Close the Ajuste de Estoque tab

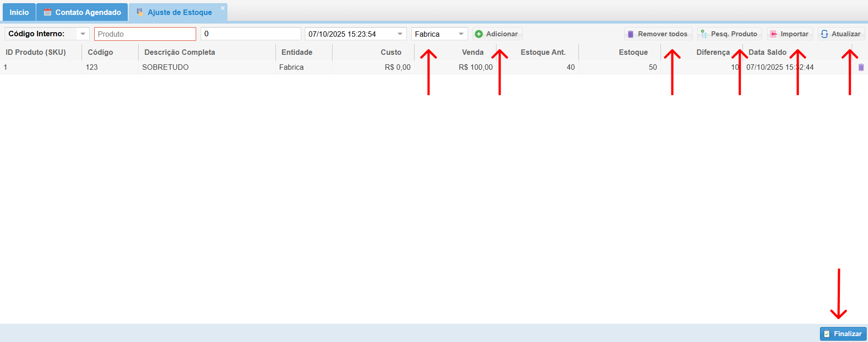(x=222, y=8)
